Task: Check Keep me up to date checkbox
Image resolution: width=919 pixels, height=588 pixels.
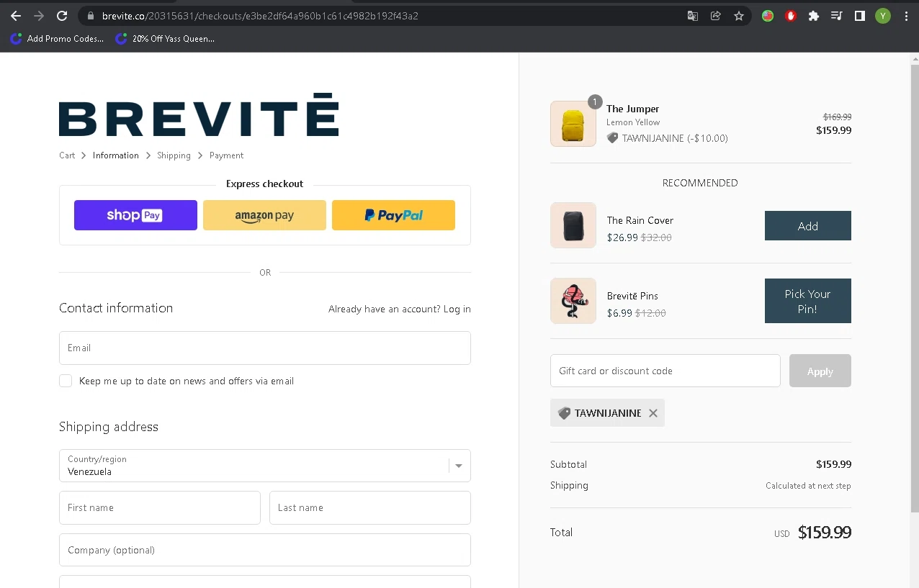Action: pyautogui.click(x=66, y=381)
